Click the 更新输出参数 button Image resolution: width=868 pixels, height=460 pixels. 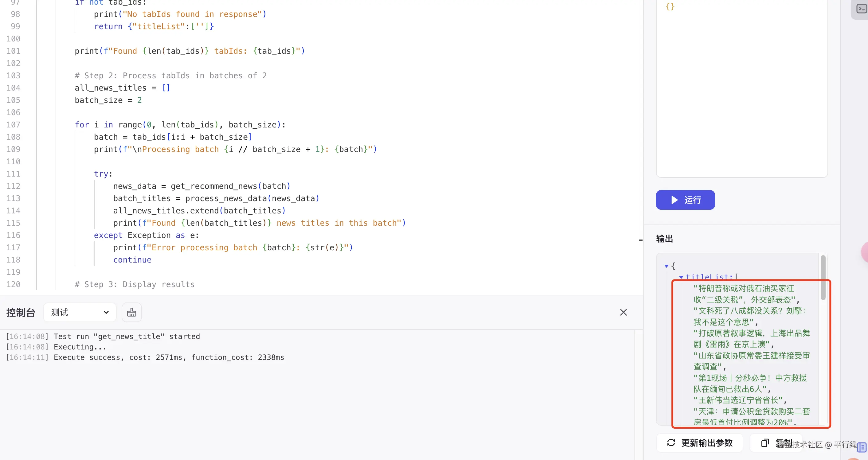click(x=700, y=442)
